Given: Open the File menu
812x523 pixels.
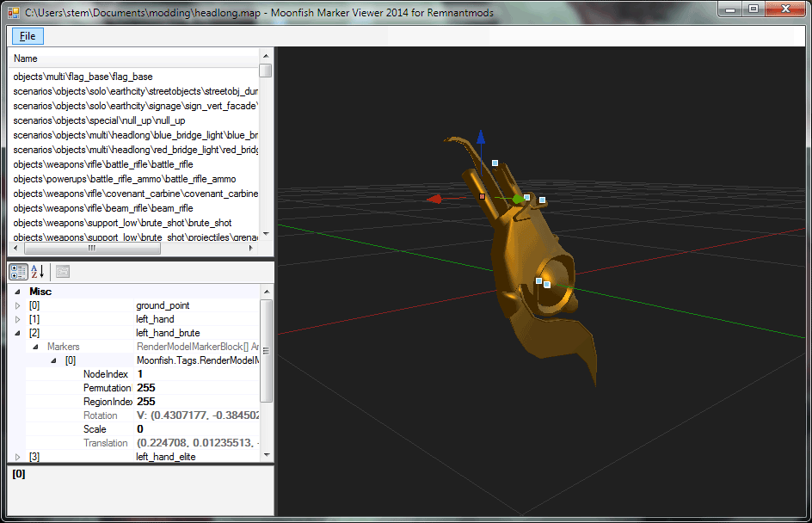Looking at the screenshot, I should (28, 36).
